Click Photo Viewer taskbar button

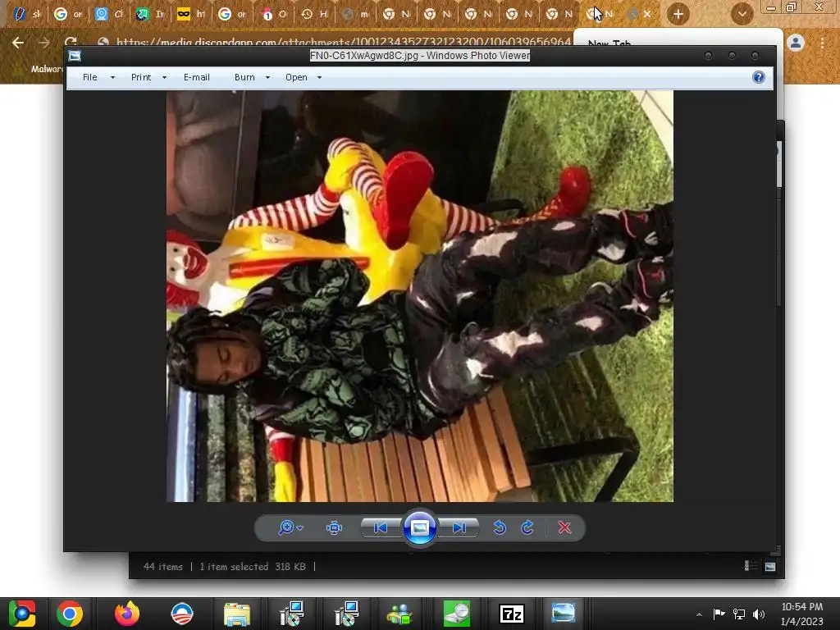[564, 614]
